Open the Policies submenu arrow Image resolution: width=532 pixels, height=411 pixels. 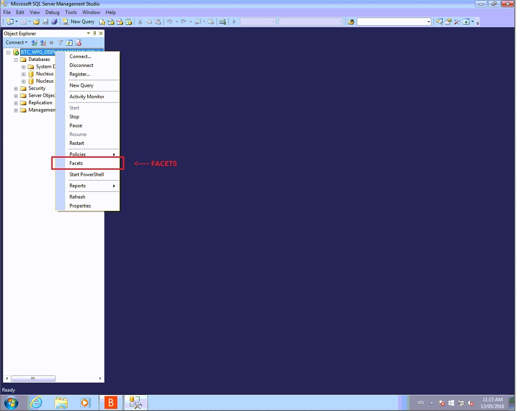click(x=114, y=155)
